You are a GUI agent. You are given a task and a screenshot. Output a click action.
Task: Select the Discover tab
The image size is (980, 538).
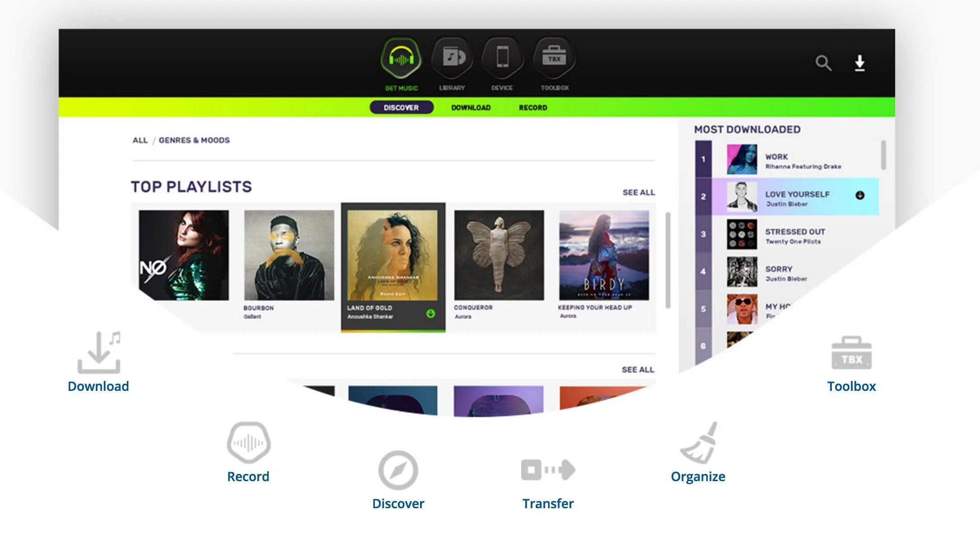point(401,107)
